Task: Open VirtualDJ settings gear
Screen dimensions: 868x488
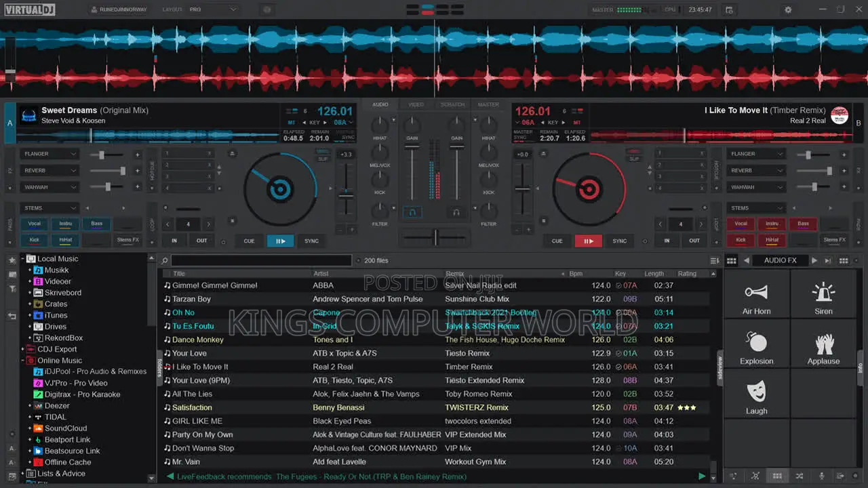Action: coord(788,10)
